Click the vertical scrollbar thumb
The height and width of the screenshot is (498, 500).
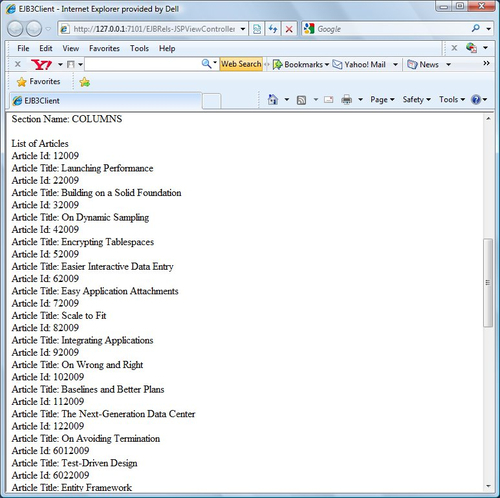pos(488,282)
